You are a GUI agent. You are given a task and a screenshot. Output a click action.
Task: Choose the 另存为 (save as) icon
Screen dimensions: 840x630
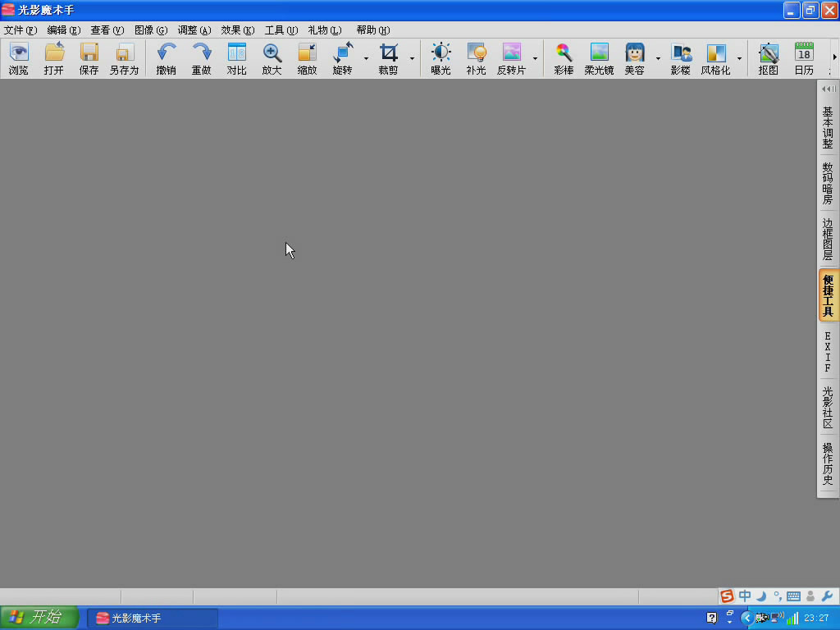(x=125, y=58)
